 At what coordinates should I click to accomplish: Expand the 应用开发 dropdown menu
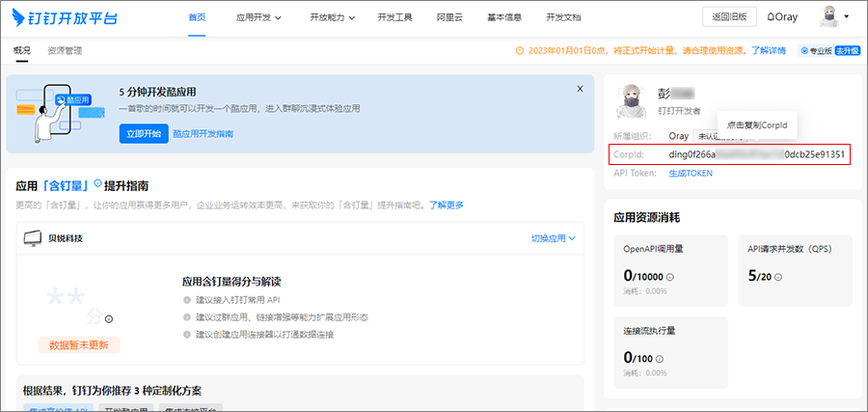(258, 17)
